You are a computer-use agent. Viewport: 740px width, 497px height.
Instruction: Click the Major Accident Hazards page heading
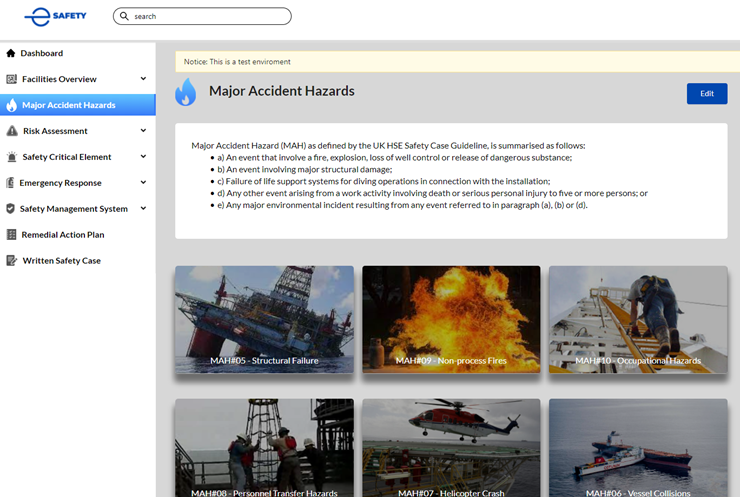[282, 91]
